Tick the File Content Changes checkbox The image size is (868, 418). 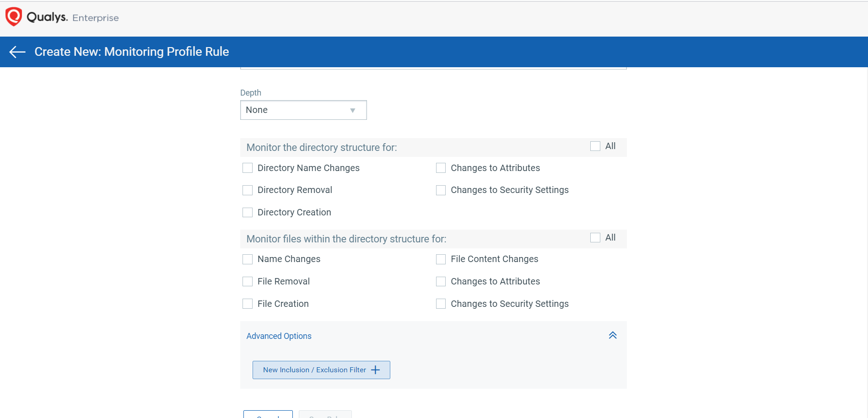click(x=441, y=259)
